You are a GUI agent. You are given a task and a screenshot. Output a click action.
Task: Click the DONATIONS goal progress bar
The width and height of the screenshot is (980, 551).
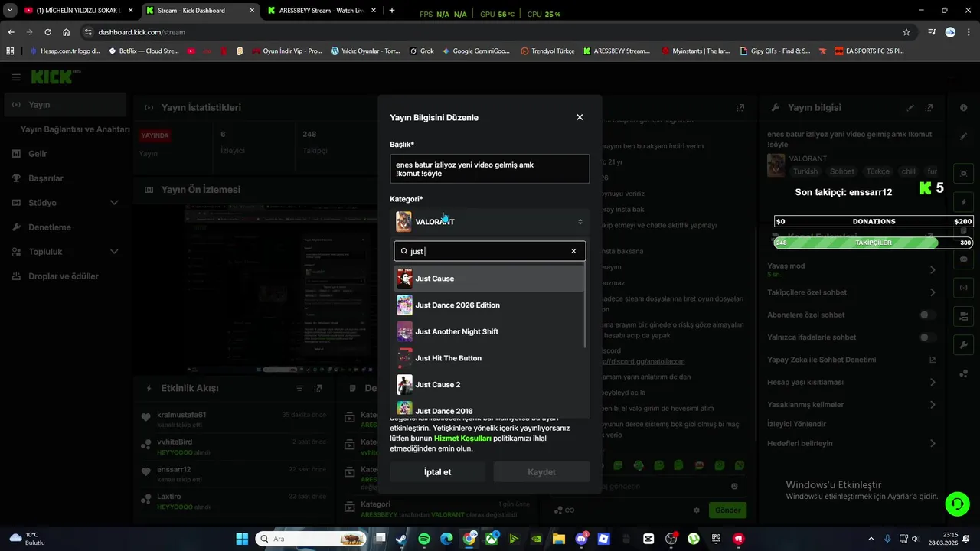click(x=874, y=221)
